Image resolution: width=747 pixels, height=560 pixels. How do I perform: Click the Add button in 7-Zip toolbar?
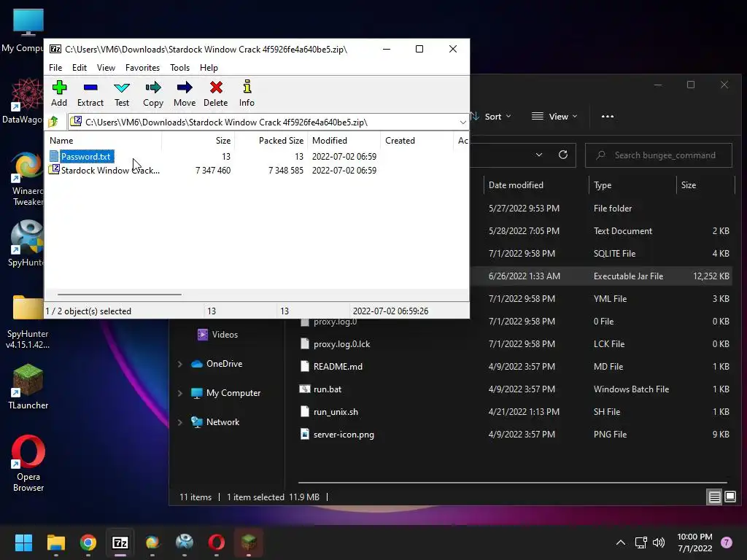click(x=59, y=93)
